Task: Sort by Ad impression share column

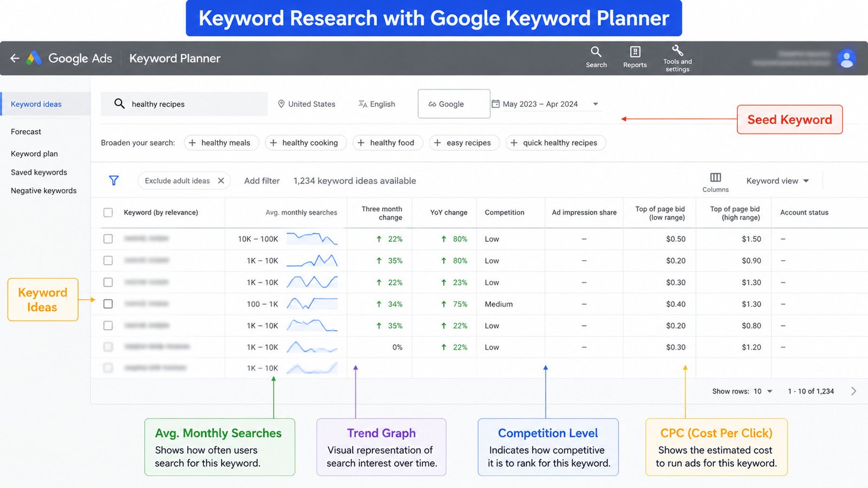Action: coord(584,213)
